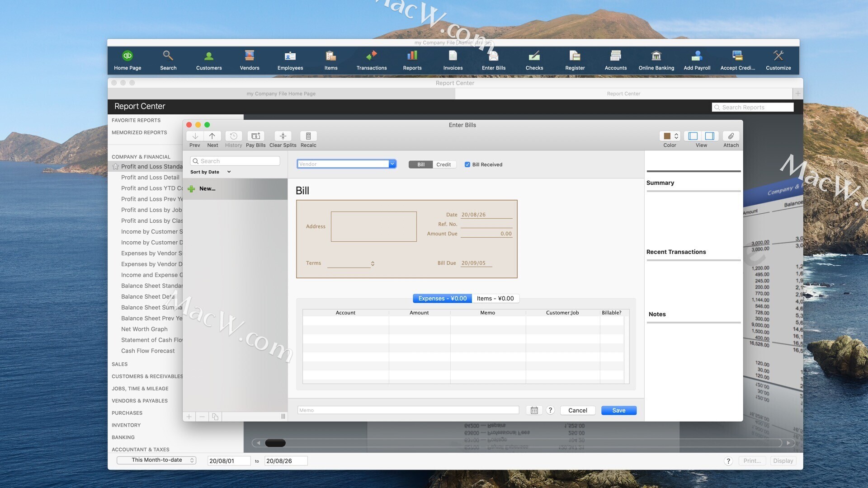This screenshot has height=488, width=868.
Task: Open bill History icon
Action: click(234, 136)
